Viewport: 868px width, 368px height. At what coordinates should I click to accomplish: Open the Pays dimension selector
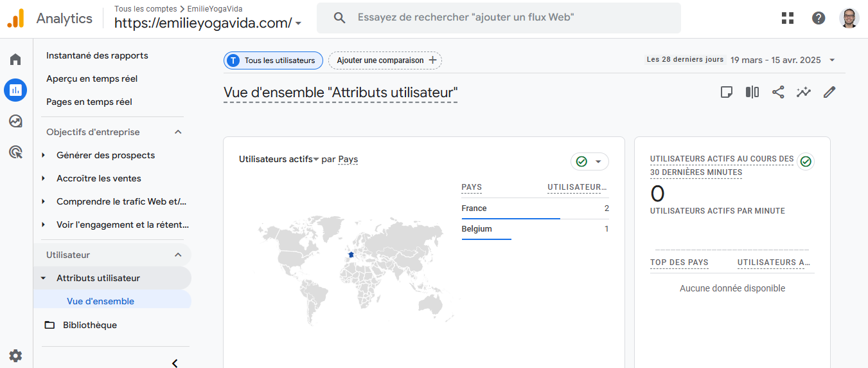(x=348, y=159)
